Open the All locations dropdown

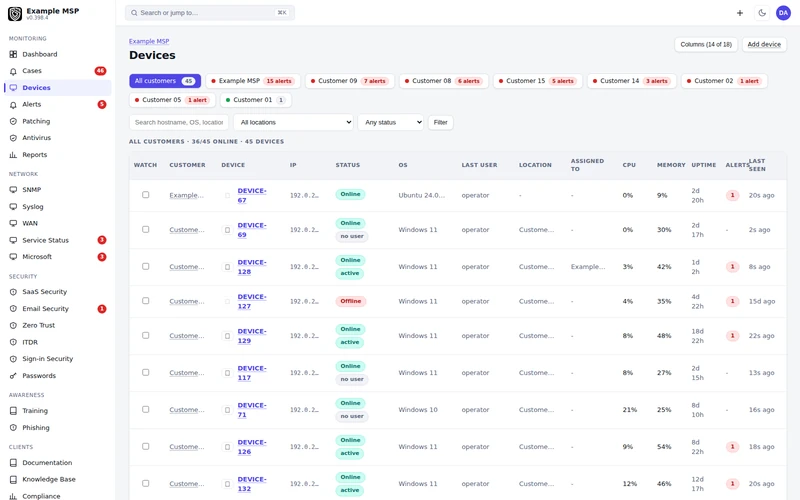coord(293,122)
